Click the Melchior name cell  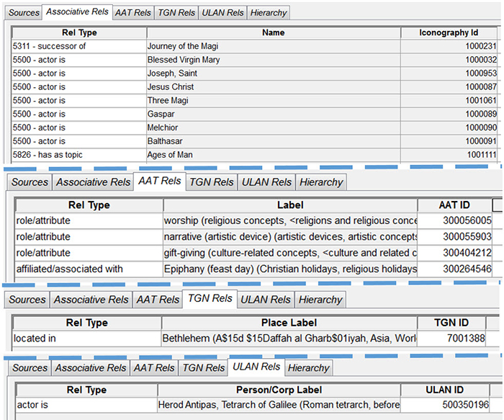pyautogui.click(x=274, y=128)
